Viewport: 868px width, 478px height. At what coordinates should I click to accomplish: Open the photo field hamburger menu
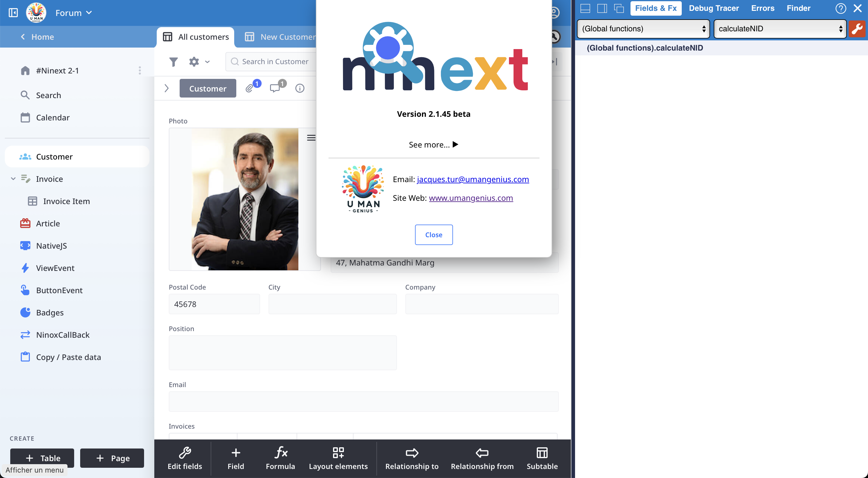pyautogui.click(x=311, y=138)
